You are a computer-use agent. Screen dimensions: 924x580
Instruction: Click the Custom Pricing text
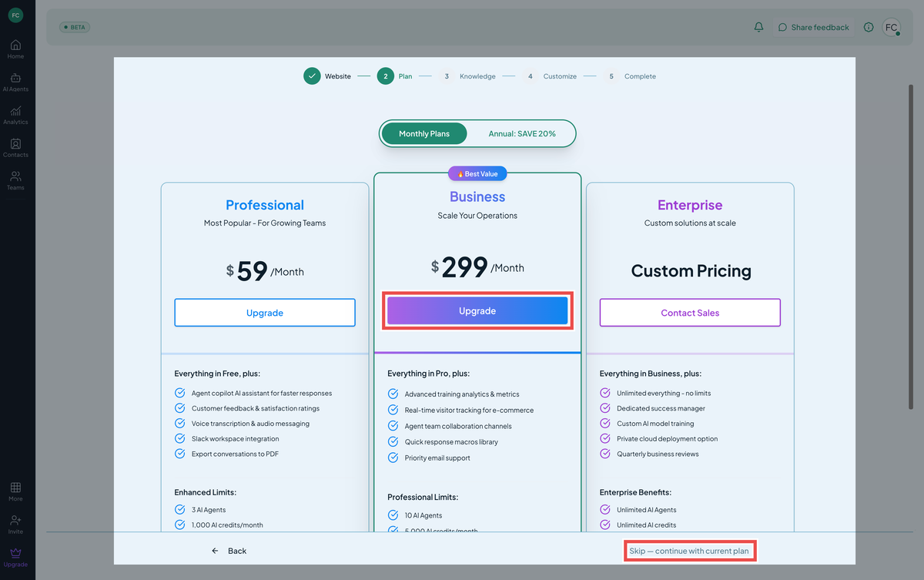pyautogui.click(x=691, y=271)
